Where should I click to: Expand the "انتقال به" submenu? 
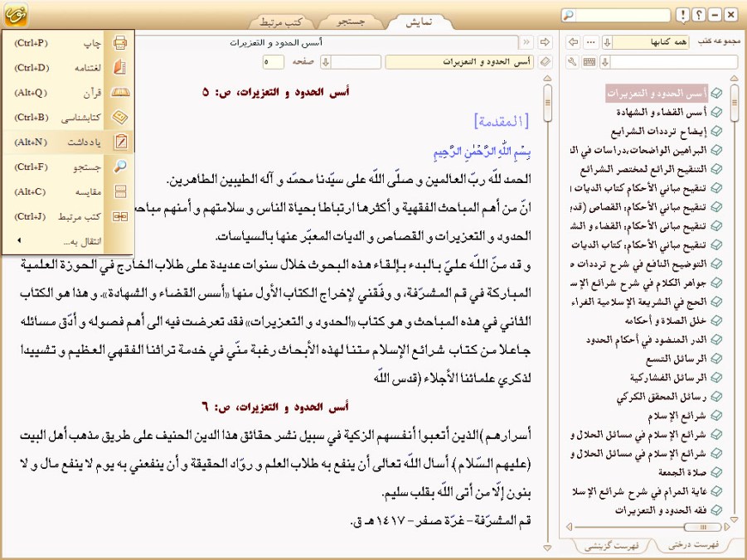[66, 240]
